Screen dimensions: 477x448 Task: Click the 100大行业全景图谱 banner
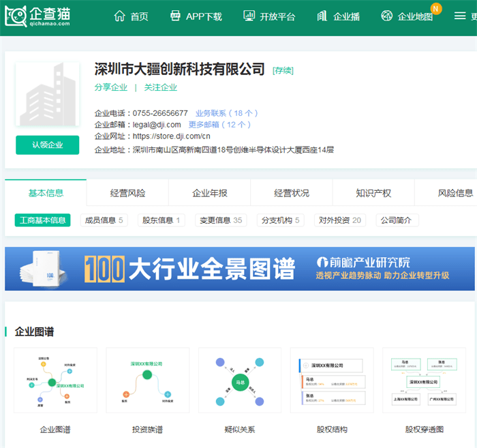238,269
